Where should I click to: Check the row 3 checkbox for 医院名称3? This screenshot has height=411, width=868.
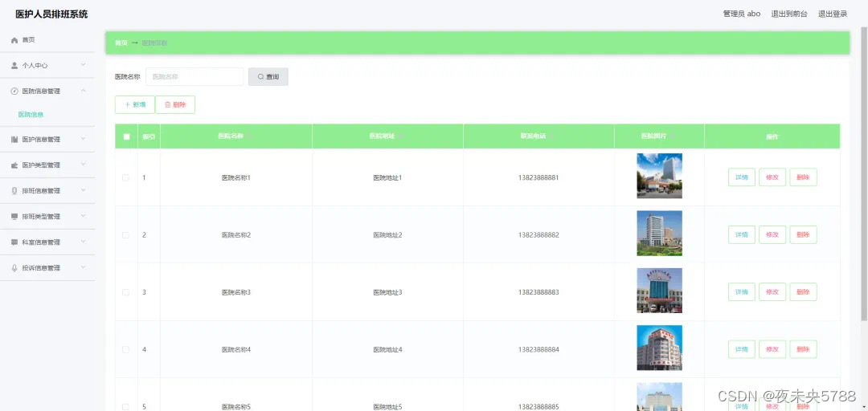click(x=125, y=292)
